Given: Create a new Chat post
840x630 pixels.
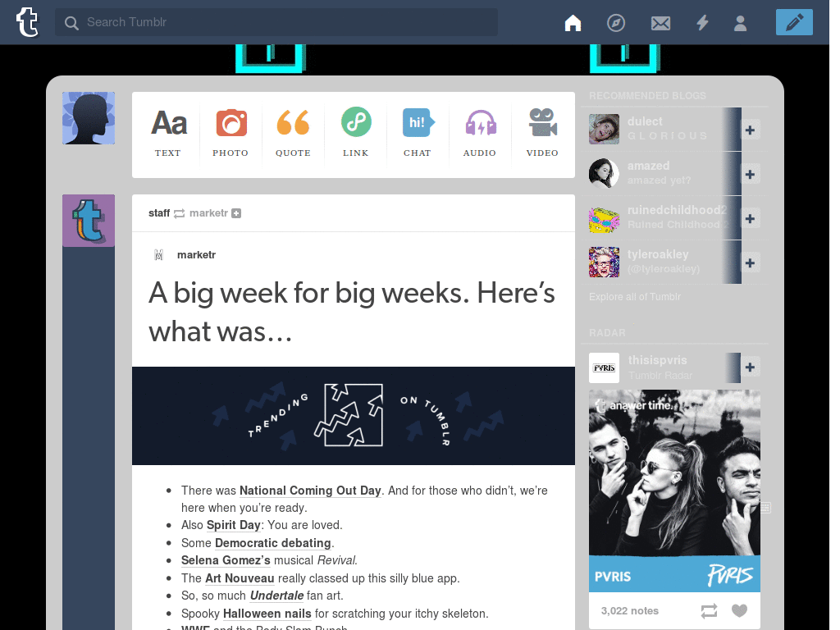Looking at the screenshot, I should (418, 133).
